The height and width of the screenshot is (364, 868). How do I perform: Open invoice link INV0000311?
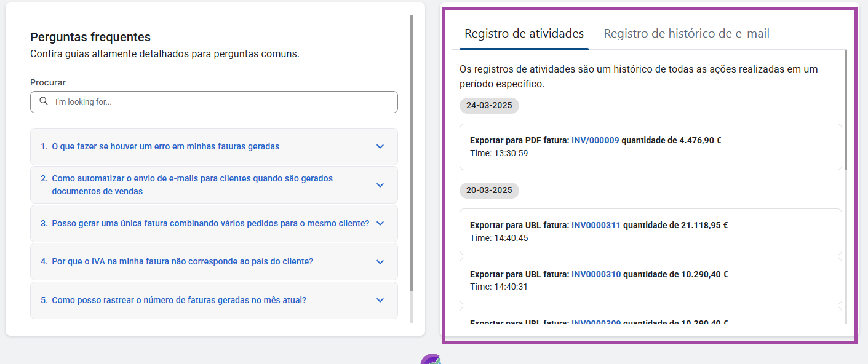595,226
